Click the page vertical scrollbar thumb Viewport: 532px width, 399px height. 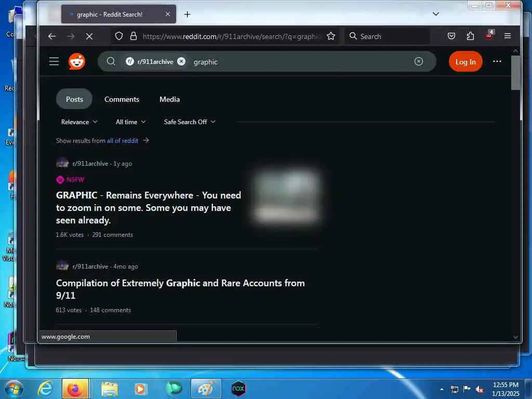pos(515,73)
